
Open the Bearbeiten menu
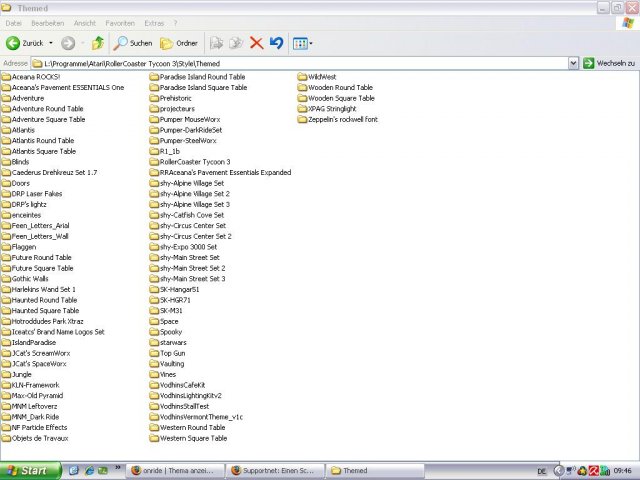47,23
